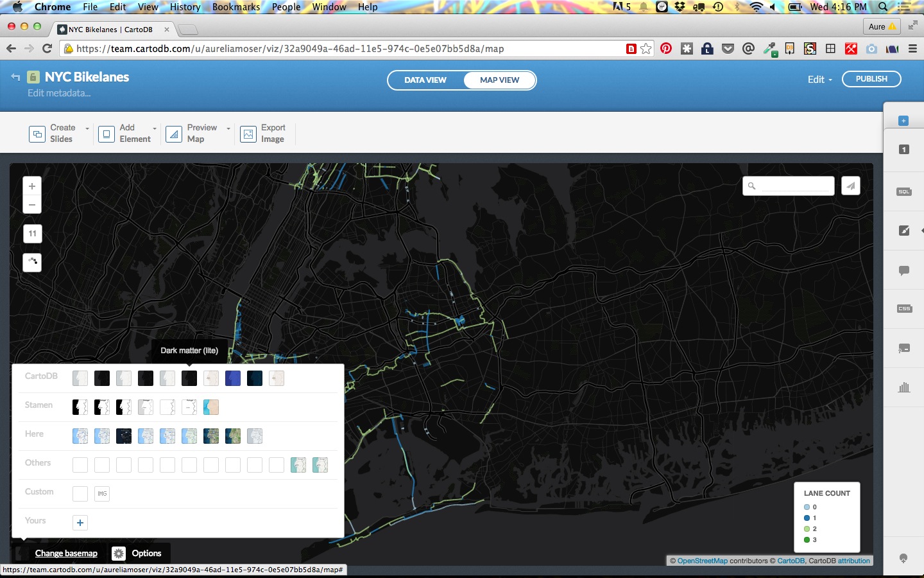Add a new layer with blue plus icon
Viewport: 924px width, 578px height.
903,121
